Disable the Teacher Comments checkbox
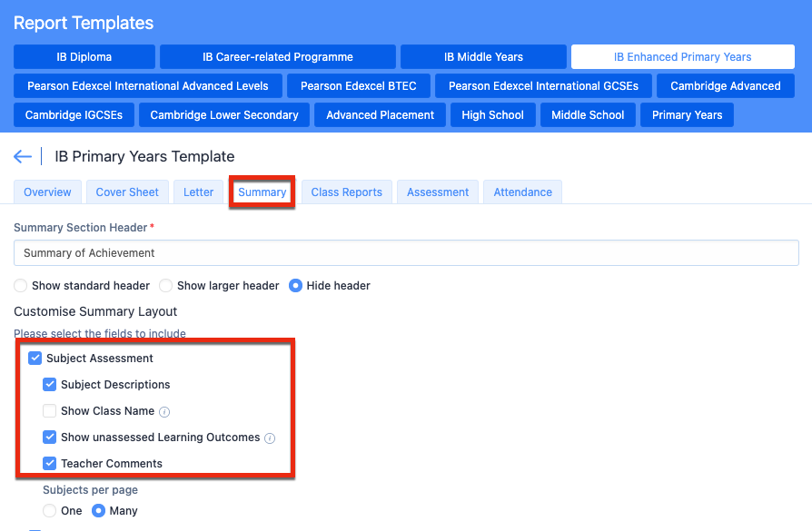 click(50, 464)
